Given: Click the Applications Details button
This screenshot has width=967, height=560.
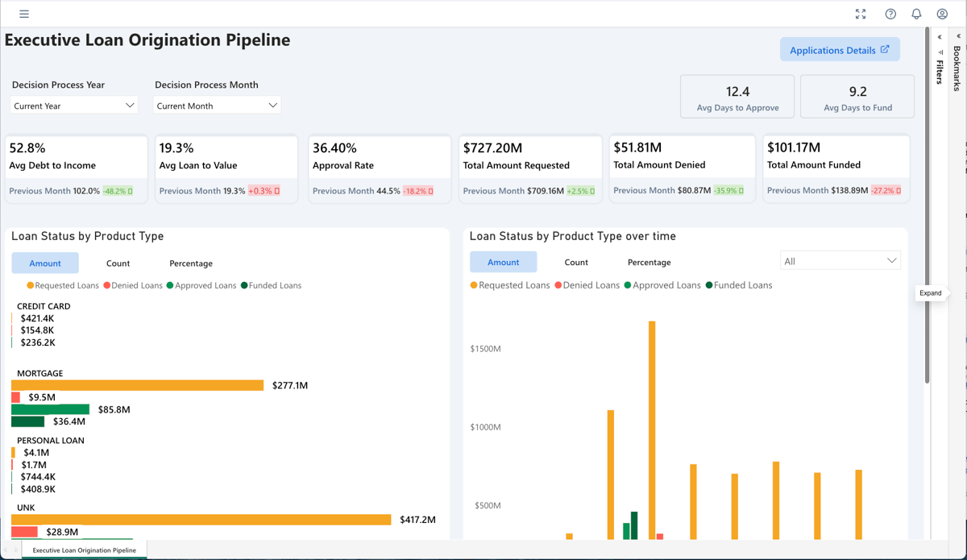Looking at the screenshot, I should [840, 50].
